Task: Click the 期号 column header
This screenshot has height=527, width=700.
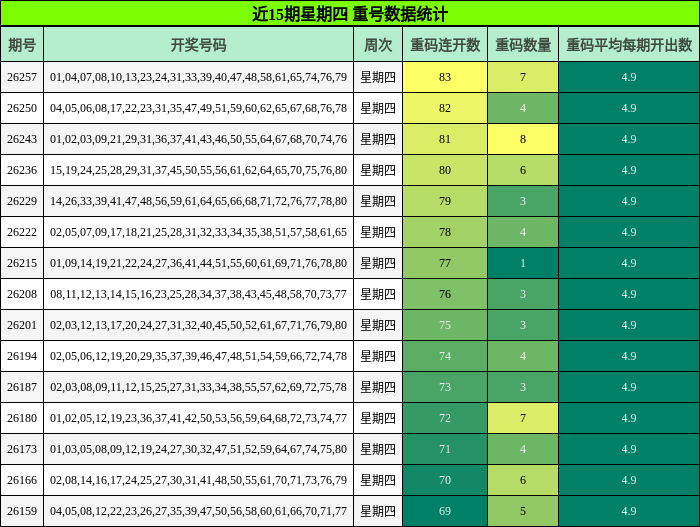Action: click(22, 45)
